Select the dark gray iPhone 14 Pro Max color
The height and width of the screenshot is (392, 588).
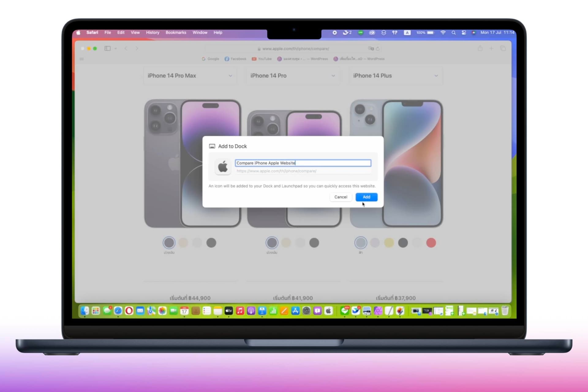[x=211, y=243]
